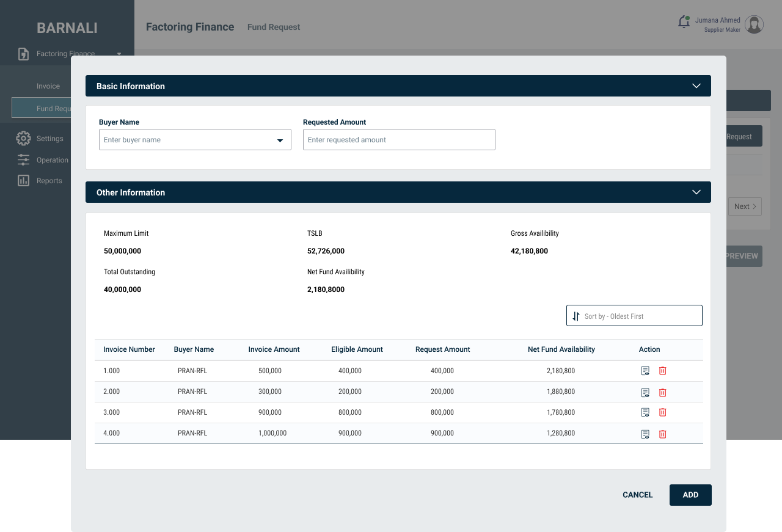Click the Net Fund Availability column header
Viewport: 782px width, 532px height.
561,349
